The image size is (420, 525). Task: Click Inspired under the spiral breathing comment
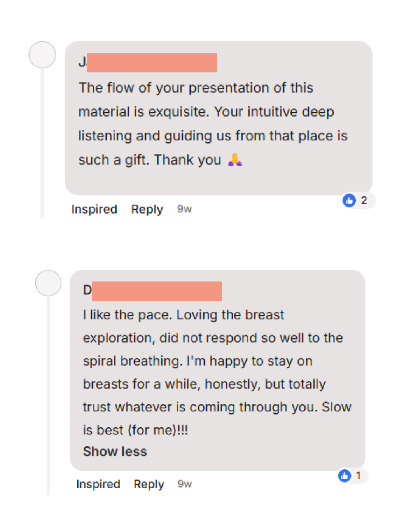pyautogui.click(x=98, y=484)
